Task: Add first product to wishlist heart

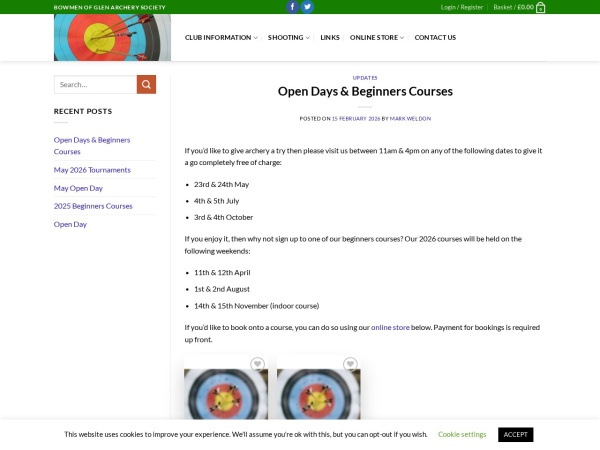Action: tap(257, 364)
